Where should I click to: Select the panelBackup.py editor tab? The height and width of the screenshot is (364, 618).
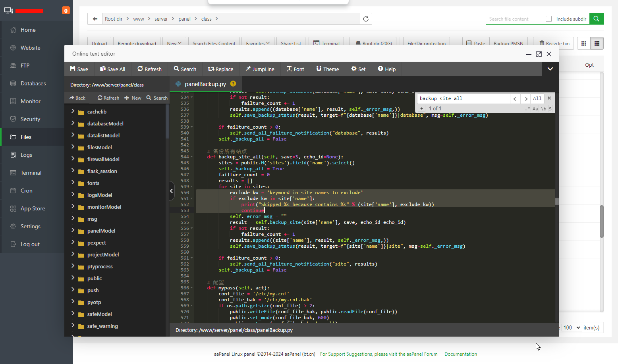pyautogui.click(x=205, y=84)
